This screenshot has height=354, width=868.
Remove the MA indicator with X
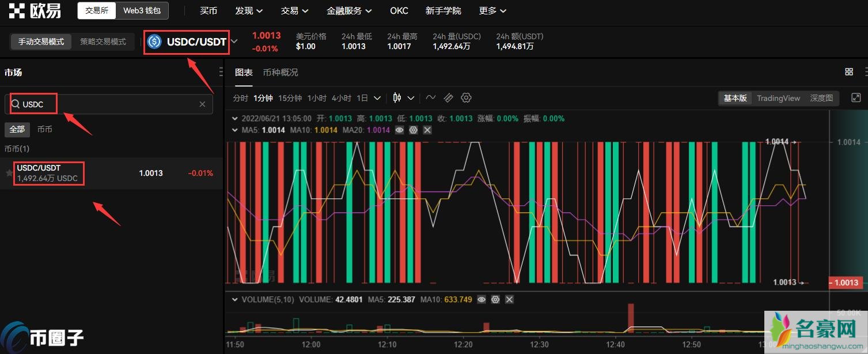[x=427, y=130]
